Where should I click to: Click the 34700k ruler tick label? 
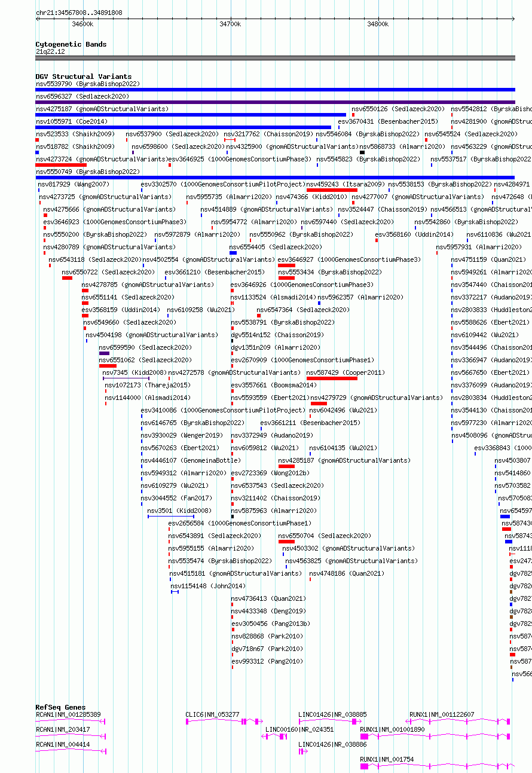coord(230,24)
